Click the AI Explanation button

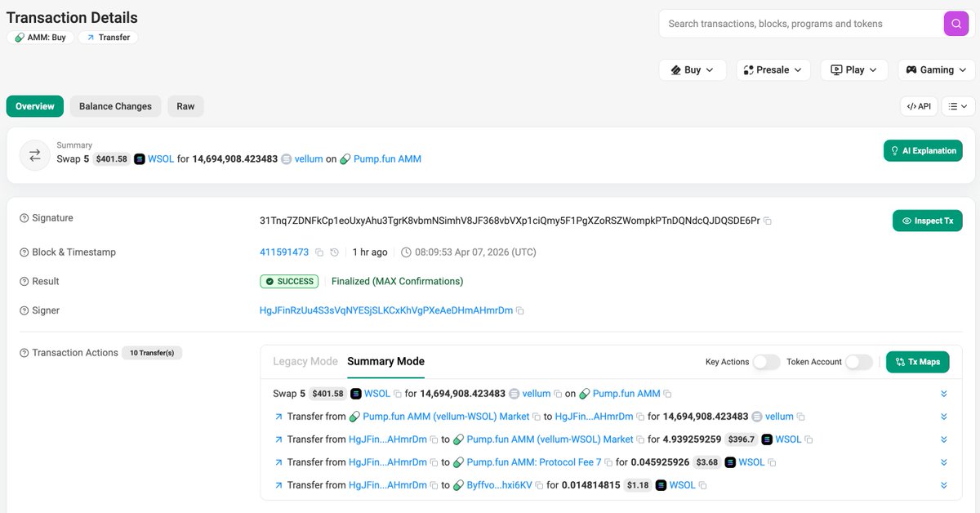pos(923,151)
